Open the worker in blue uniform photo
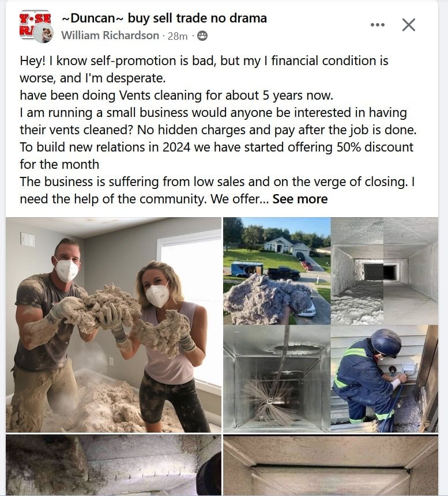This screenshot has height=496, width=448. (385, 378)
